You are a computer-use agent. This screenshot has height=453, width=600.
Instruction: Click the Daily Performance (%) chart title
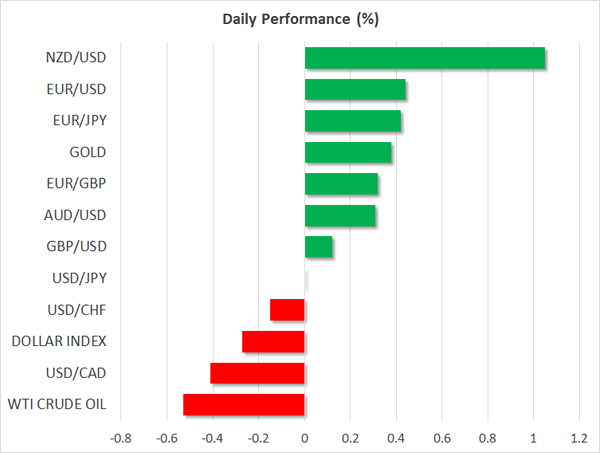(x=299, y=19)
